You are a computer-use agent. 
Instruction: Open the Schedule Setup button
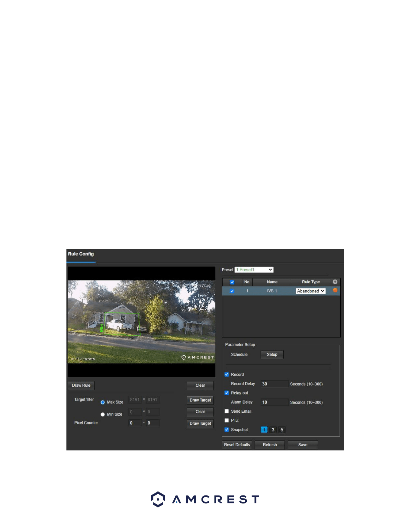tap(272, 355)
